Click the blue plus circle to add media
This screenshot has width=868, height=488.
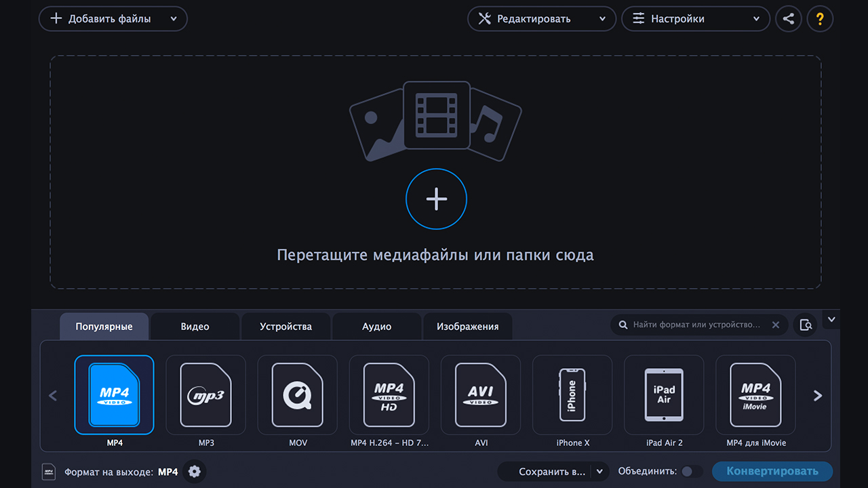pyautogui.click(x=436, y=199)
